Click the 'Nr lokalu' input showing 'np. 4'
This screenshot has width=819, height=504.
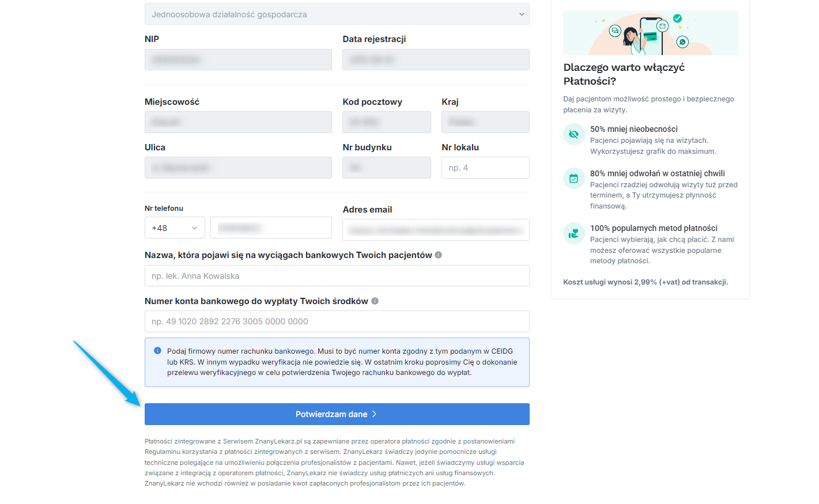pyautogui.click(x=485, y=168)
